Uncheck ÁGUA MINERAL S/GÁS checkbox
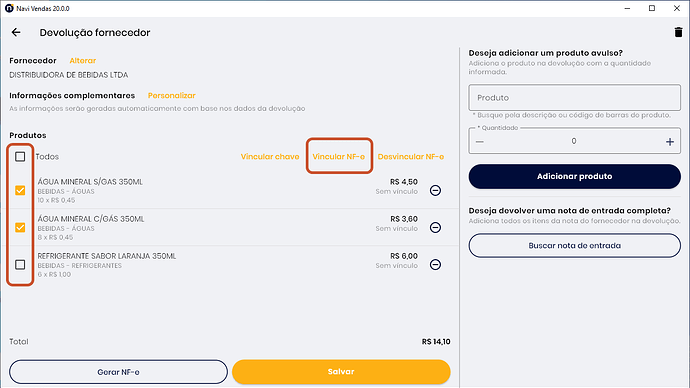 point(20,190)
